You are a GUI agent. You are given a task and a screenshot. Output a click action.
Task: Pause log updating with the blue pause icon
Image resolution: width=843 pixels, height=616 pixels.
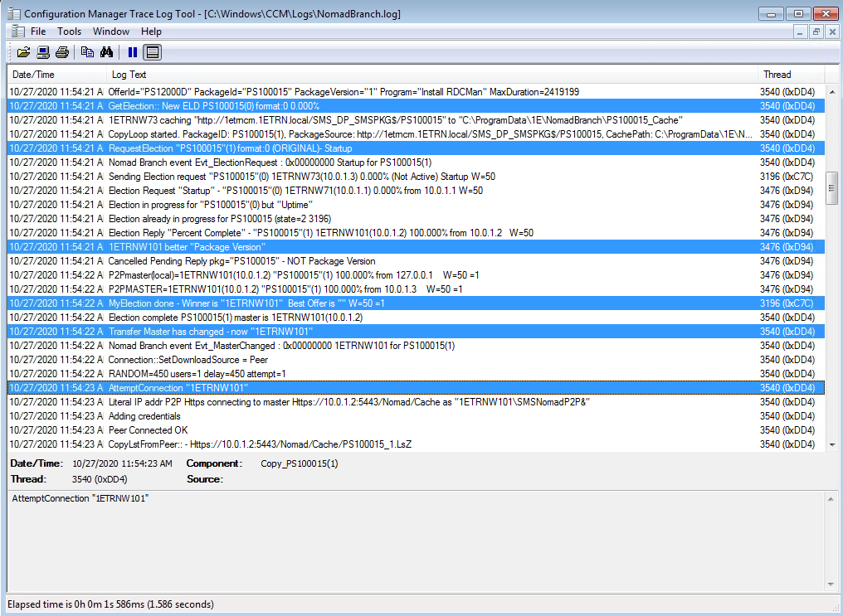(132, 52)
